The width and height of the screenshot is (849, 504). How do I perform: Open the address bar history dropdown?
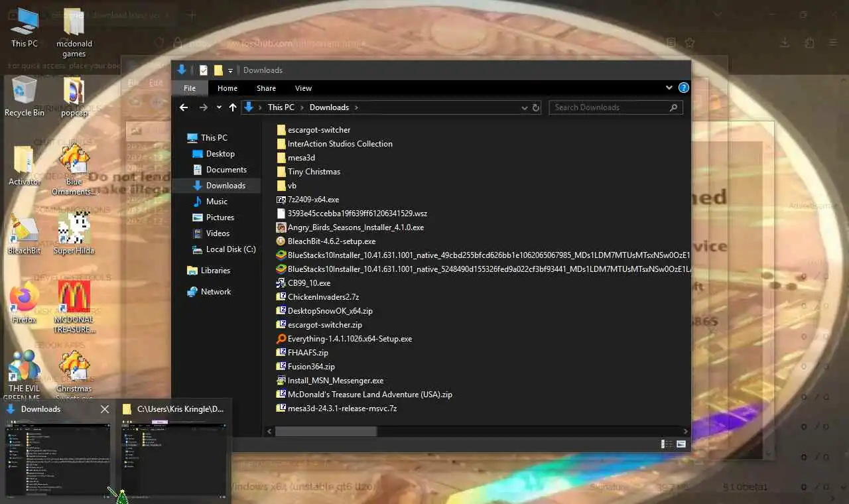coord(525,107)
